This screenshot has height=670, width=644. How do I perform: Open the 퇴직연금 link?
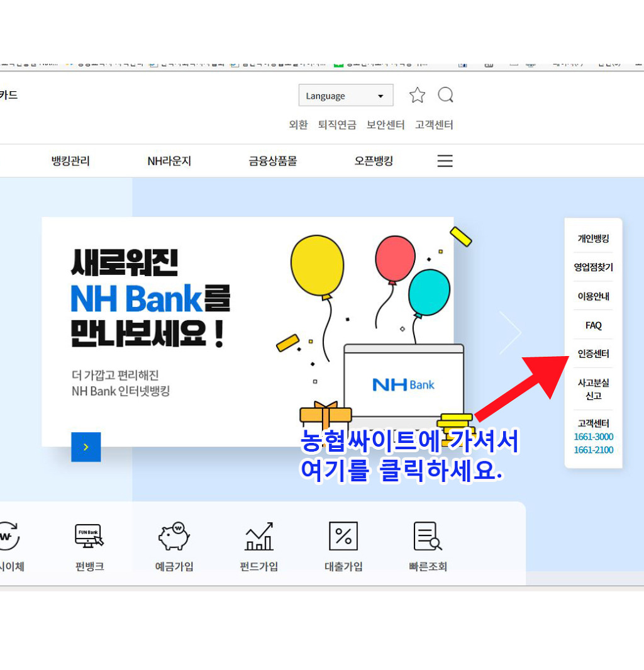coord(337,125)
